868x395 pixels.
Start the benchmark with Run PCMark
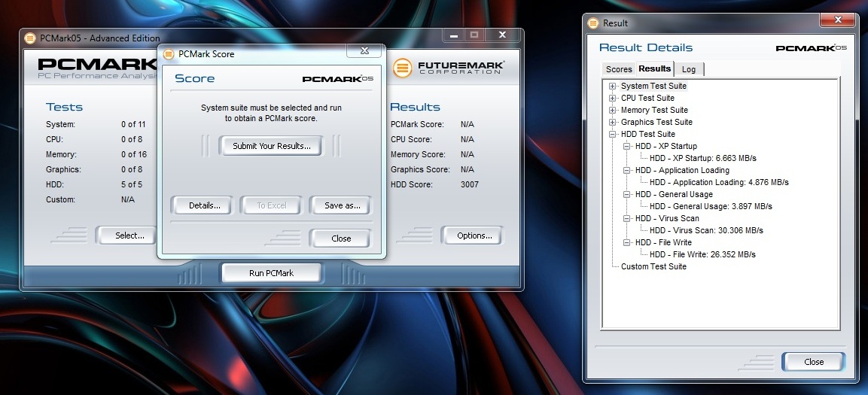pos(271,272)
